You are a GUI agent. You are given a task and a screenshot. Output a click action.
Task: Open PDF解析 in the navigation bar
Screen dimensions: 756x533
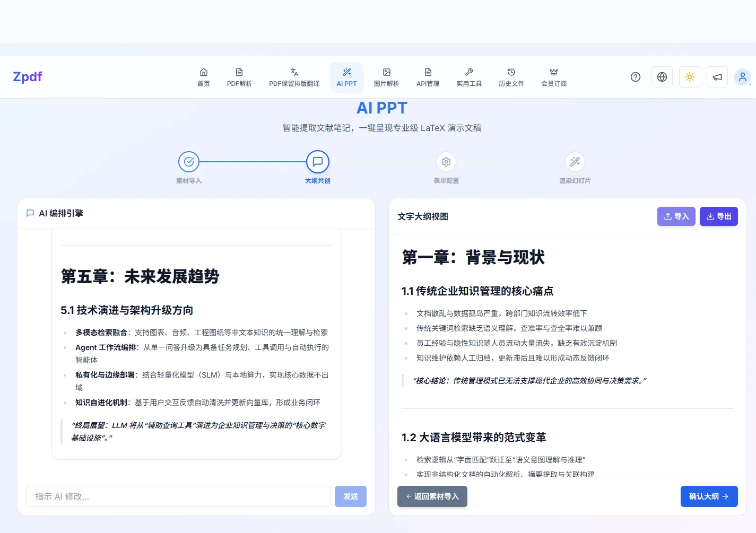click(x=239, y=77)
